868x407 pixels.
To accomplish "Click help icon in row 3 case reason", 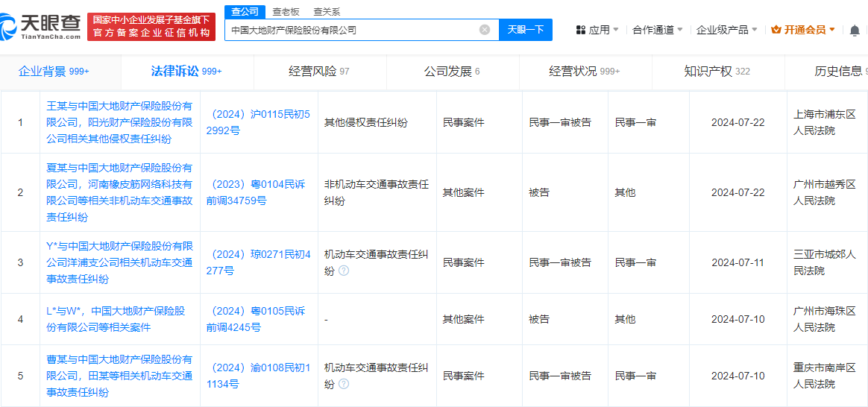I will pyautogui.click(x=344, y=271).
